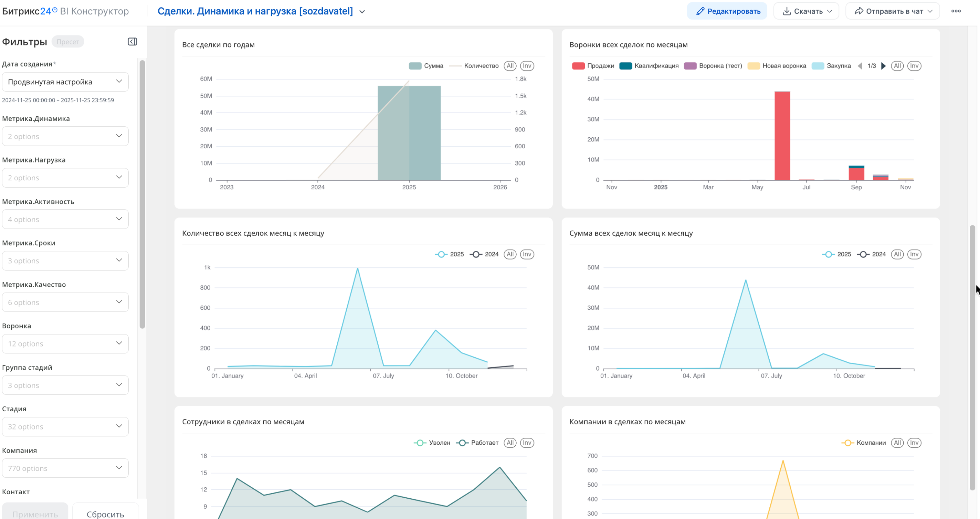Expand the Дата создания advanced settings dropdown
The height and width of the screenshot is (519, 980).
click(x=65, y=82)
